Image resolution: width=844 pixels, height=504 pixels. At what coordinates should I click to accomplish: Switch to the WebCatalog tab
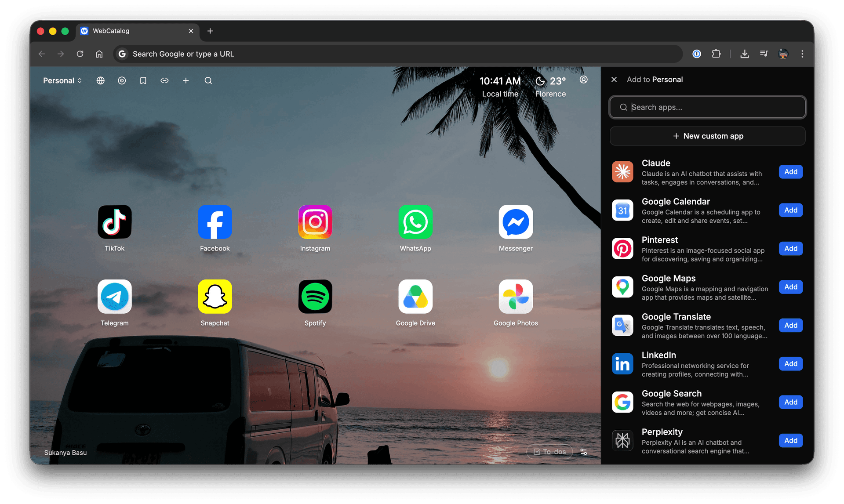click(138, 31)
